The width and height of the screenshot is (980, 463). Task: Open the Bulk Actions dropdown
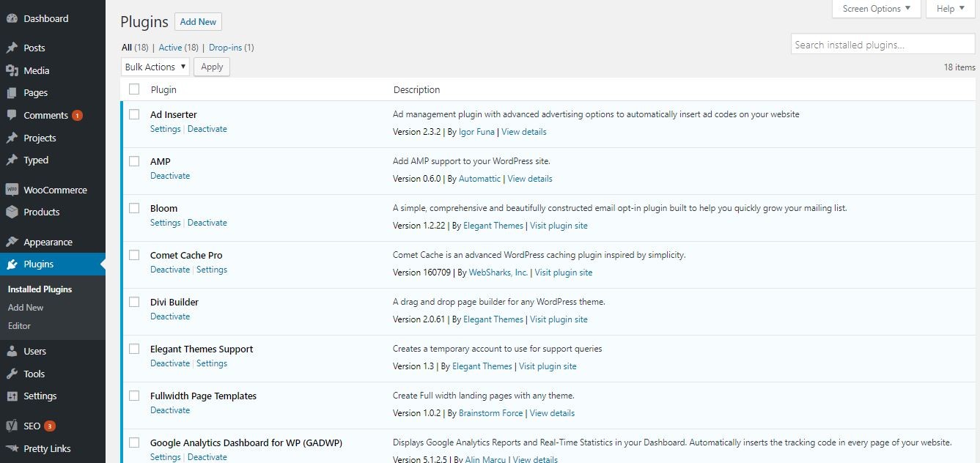tap(155, 67)
